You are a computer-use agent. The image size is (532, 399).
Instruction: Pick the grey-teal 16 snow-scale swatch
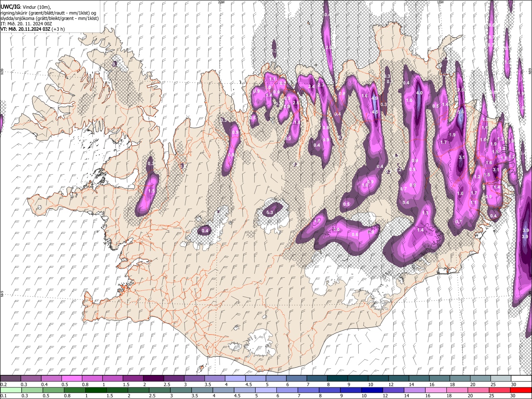tap(439, 378)
